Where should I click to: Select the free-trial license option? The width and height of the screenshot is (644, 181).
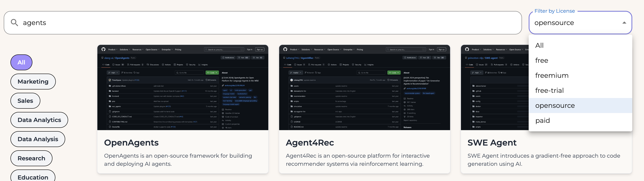[x=580, y=90]
